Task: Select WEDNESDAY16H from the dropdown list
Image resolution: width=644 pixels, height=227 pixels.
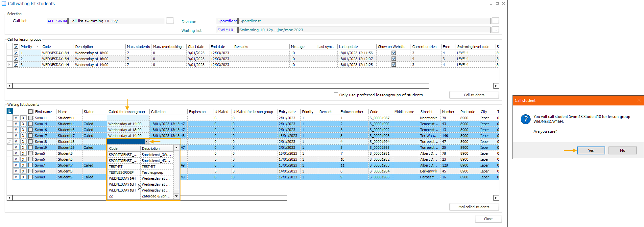Action: click(x=122, y=184)
